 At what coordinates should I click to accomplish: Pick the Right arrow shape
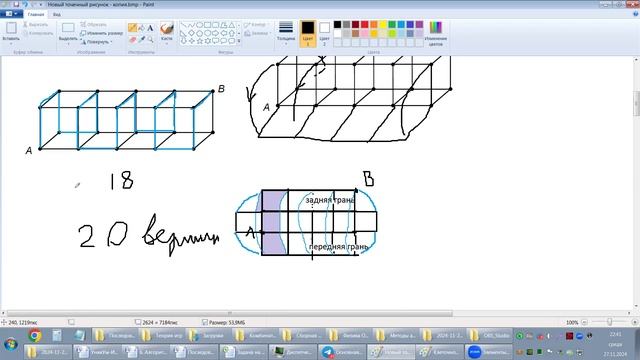[216, 33]
